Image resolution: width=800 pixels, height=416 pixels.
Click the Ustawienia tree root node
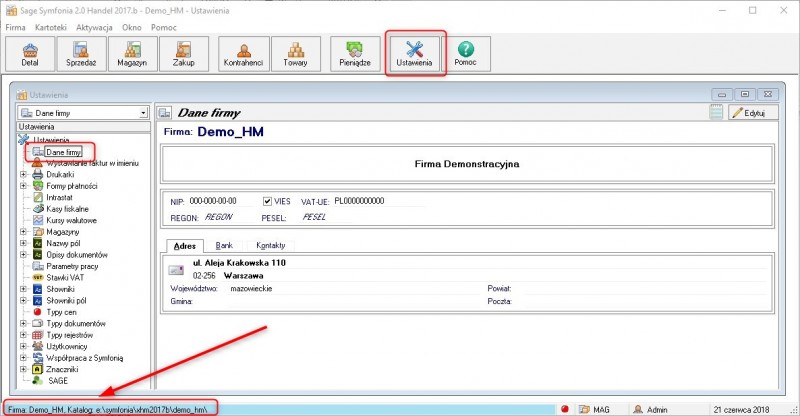(51, 140)
